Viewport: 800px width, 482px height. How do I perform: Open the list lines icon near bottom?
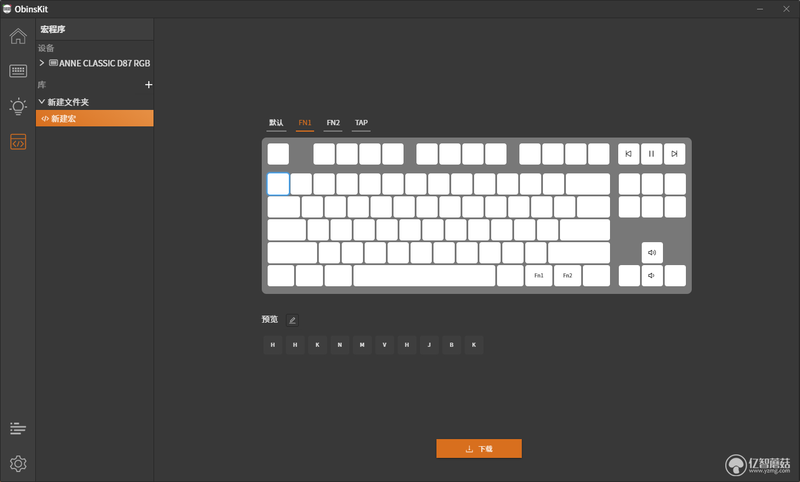pyautogui.click(x=18, y=428)
